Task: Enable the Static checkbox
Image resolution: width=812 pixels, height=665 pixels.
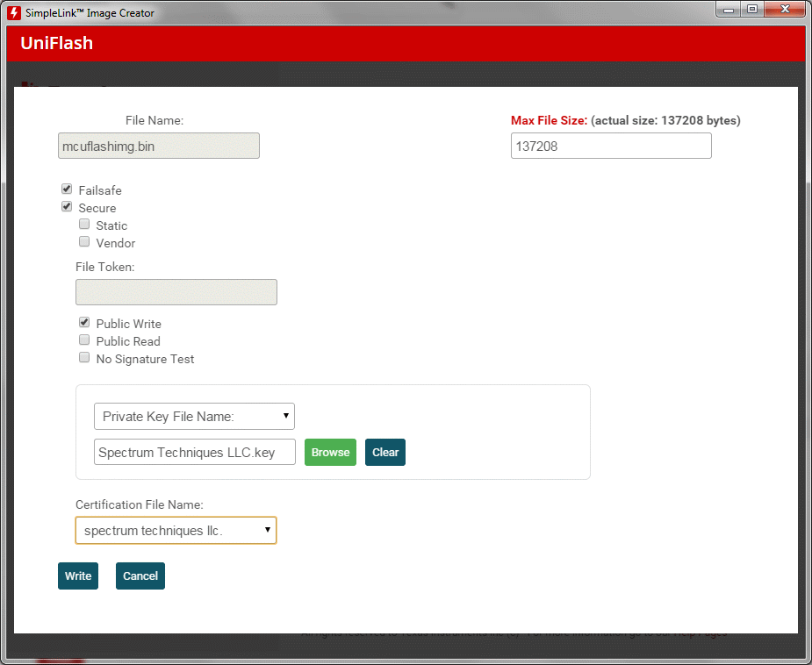Action: tap(84, 224)
